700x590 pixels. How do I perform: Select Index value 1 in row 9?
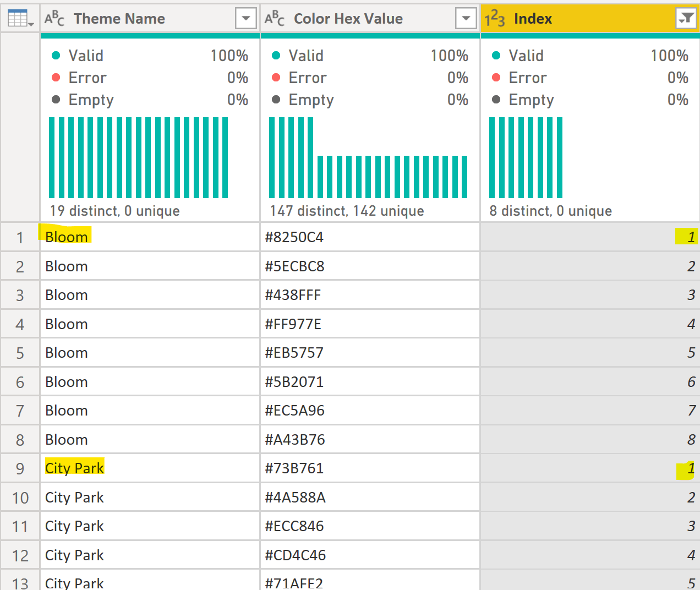coord(590,468)
